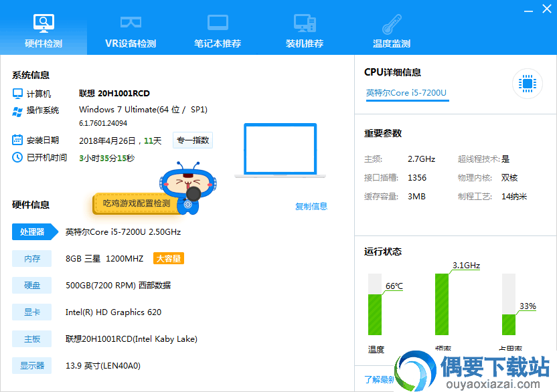Viewport: 557px width, 392px height.
Task: Close the hardware detection window
Action: pyautogui.click(x=547, y=9)
